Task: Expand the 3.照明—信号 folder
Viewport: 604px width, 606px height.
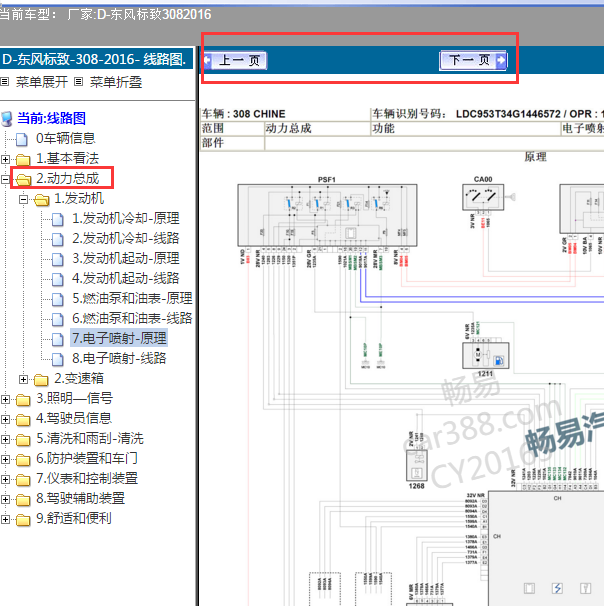Action: tap(5, 400)
